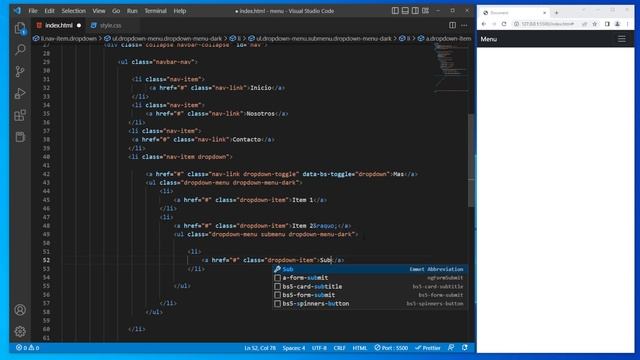640x360 pixels.
Task: Click the feedback icon in the status bar
Action: (x=451, y=348)
